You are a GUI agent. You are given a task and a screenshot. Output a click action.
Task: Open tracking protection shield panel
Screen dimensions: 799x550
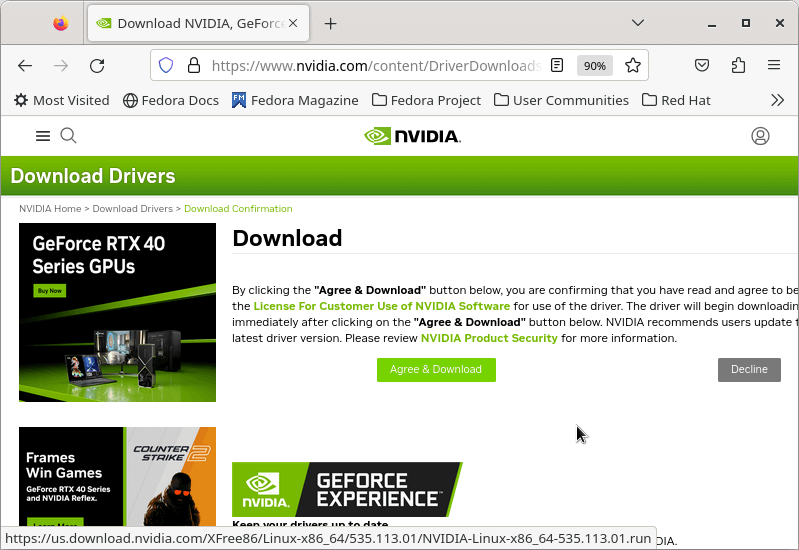(166, 65)
